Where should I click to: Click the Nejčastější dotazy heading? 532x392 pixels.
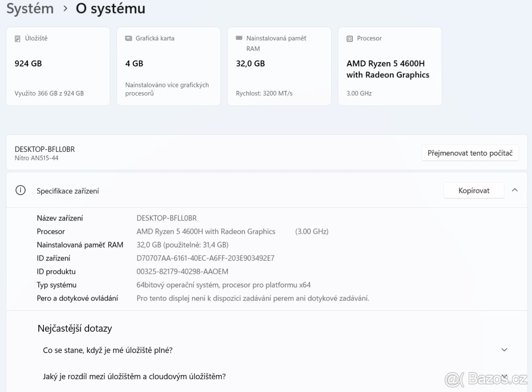(74, 328)
